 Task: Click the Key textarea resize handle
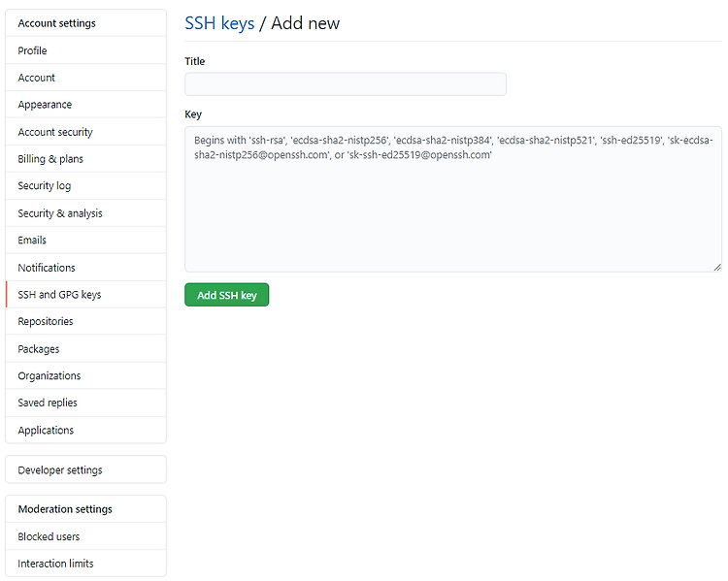coord(717,267)
